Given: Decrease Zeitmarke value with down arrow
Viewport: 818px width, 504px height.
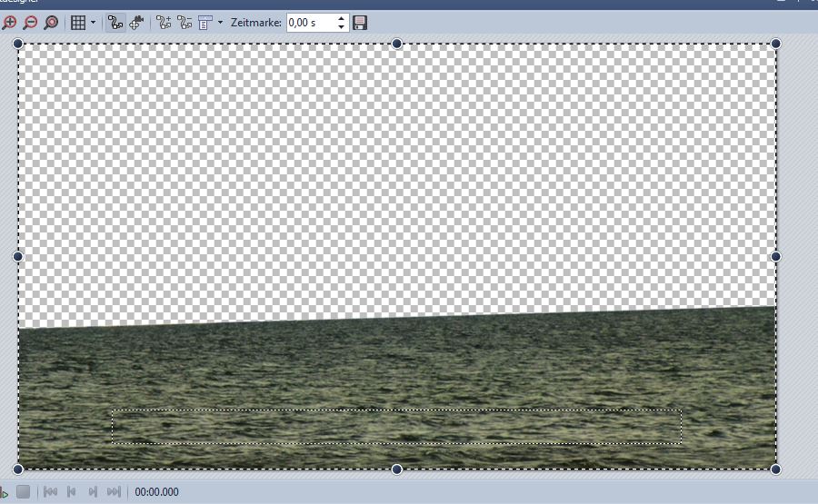Looking at the screenshot, I should pos(341,27).
